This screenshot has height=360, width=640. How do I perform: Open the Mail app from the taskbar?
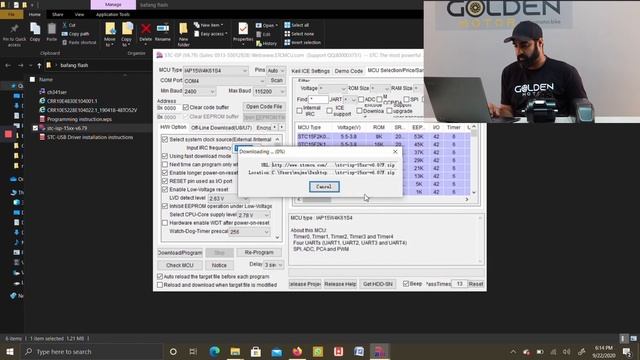pyautogui.click(x=277, y=351)
